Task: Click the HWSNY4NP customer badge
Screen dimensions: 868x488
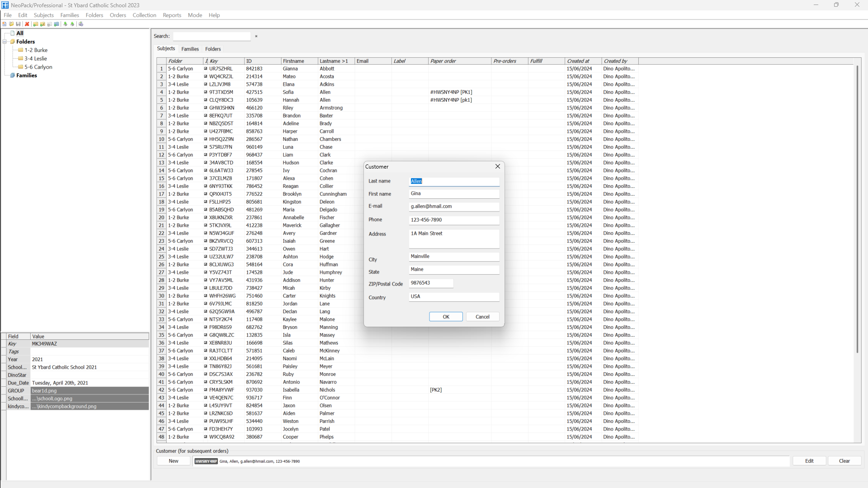Action: click(x=206, y=461)
